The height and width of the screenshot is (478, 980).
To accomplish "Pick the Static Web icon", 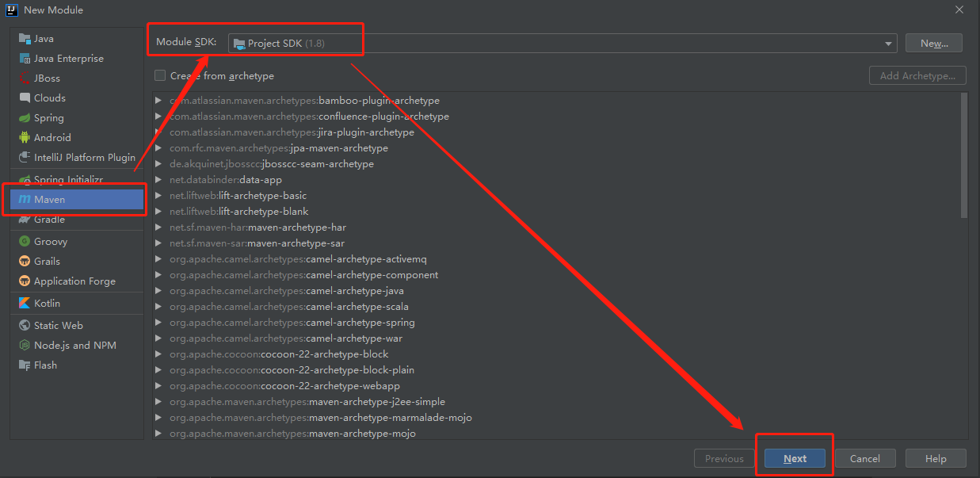I will coord(25,325).
